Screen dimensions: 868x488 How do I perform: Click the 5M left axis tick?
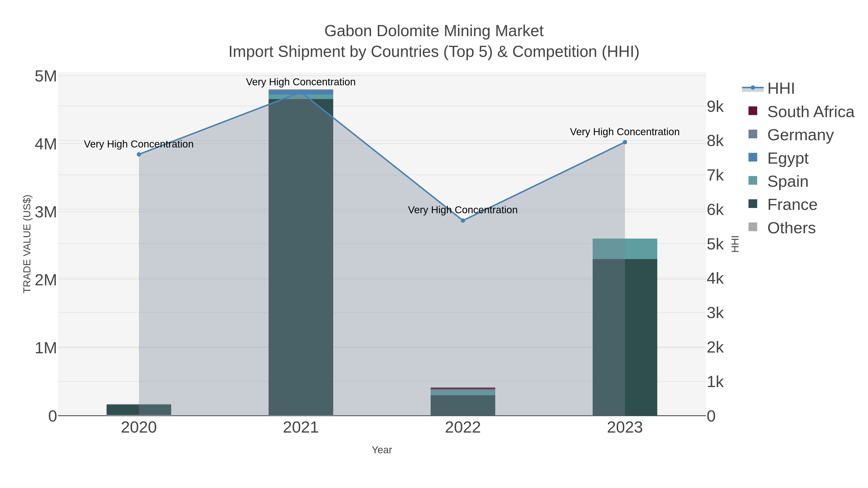point(46,76)
